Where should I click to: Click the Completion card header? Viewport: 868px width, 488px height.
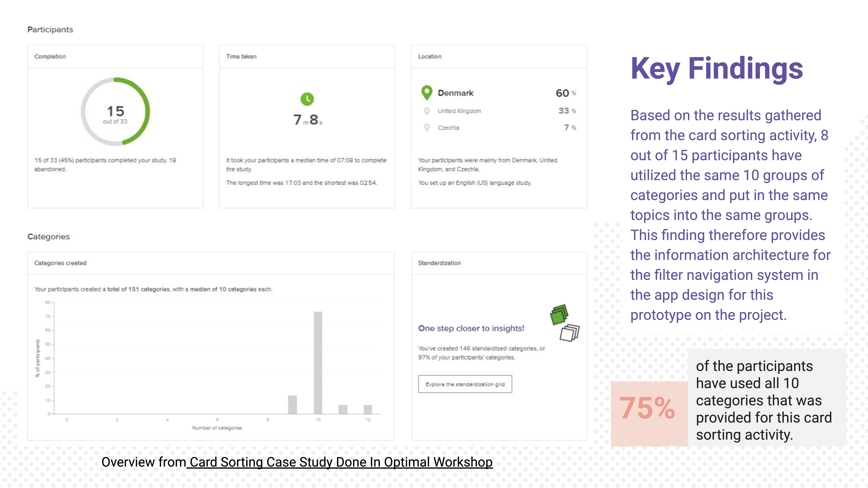(x=115, y=56)
